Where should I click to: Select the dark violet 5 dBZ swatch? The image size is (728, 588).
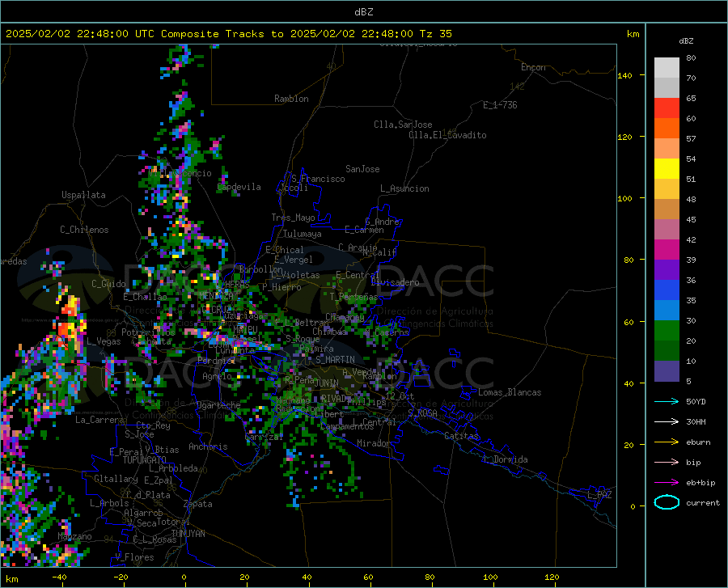pyautogui.click(x=667, y=371)
